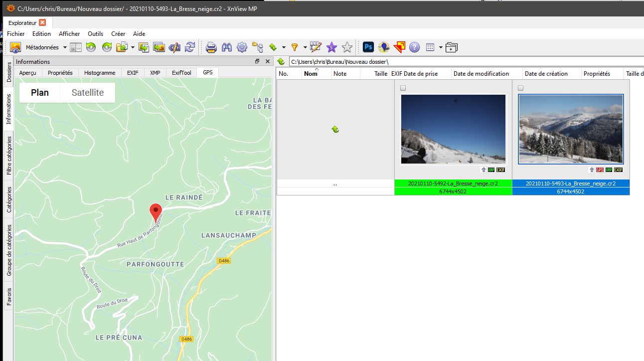The width and height of the screenshot is (644, 361).
Task: Expand the Métadonnées dropdown arrow
Action: point(64,48)
